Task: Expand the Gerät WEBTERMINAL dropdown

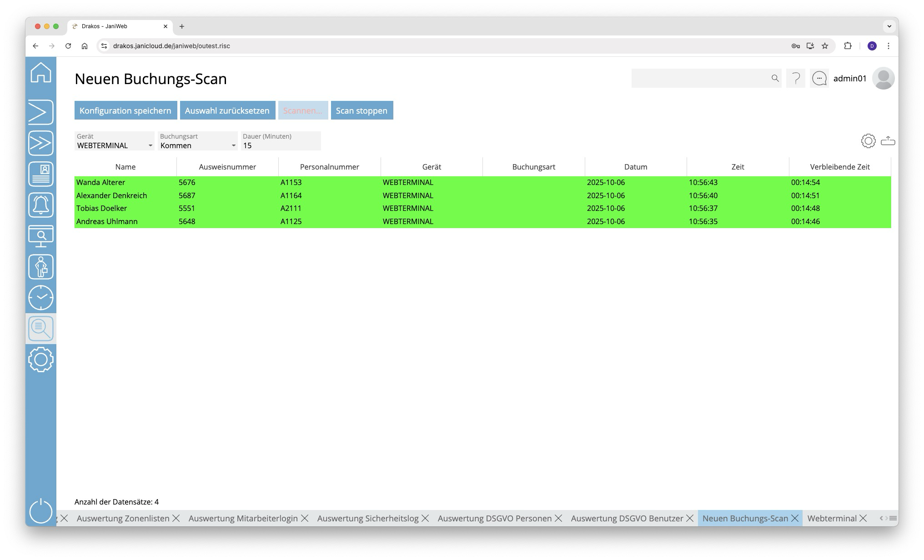Action: point(150,146)
